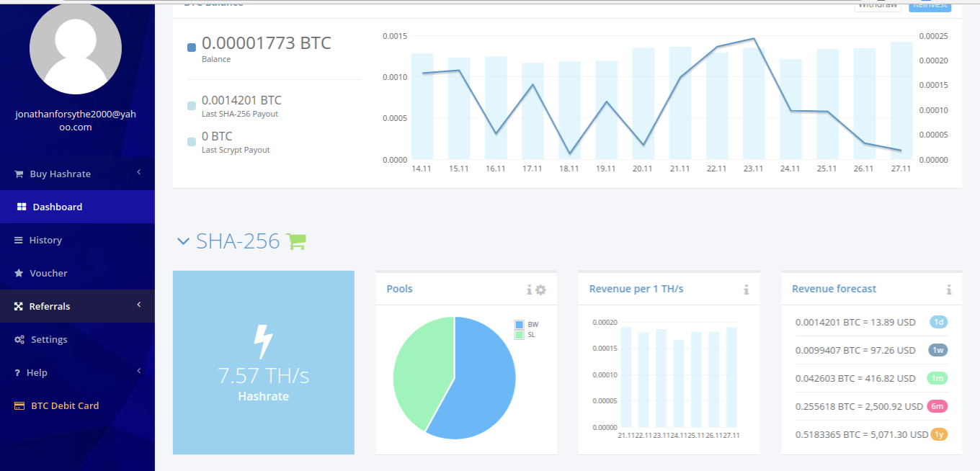Click the 18.11 axis label in balance chart

pyautogui.click(x=569, y=169)
